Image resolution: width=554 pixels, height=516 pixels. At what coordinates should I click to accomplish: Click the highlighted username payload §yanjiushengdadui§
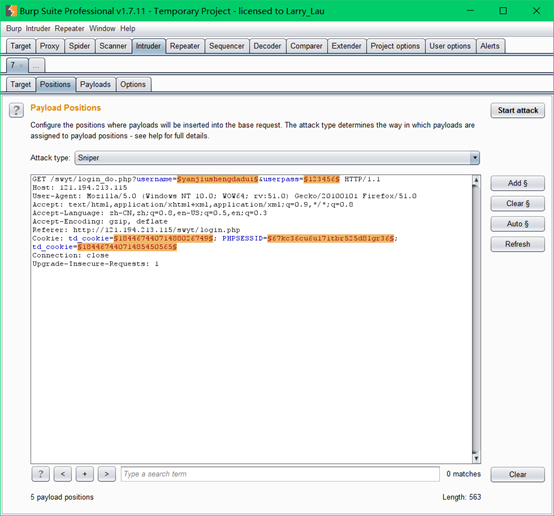(x=217, y=179)
